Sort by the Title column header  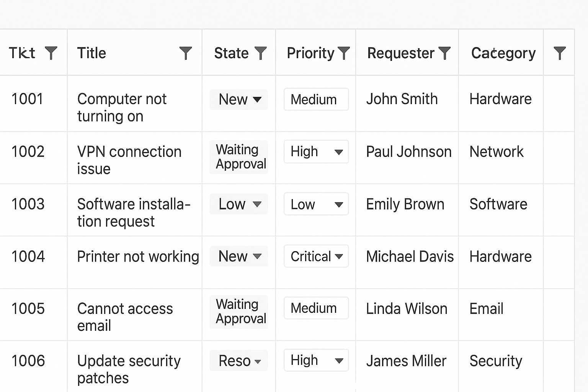(91, 53)
